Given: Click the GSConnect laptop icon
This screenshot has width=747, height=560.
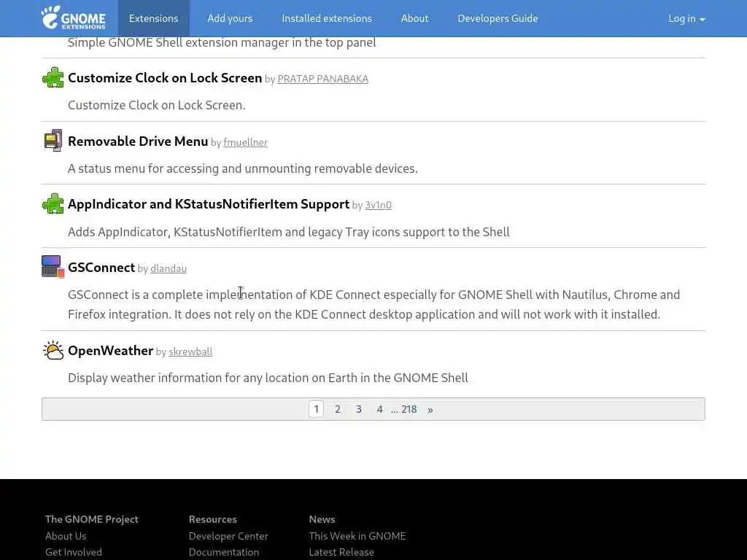Looking at the screenshot, I should click(x=53, y=267).
